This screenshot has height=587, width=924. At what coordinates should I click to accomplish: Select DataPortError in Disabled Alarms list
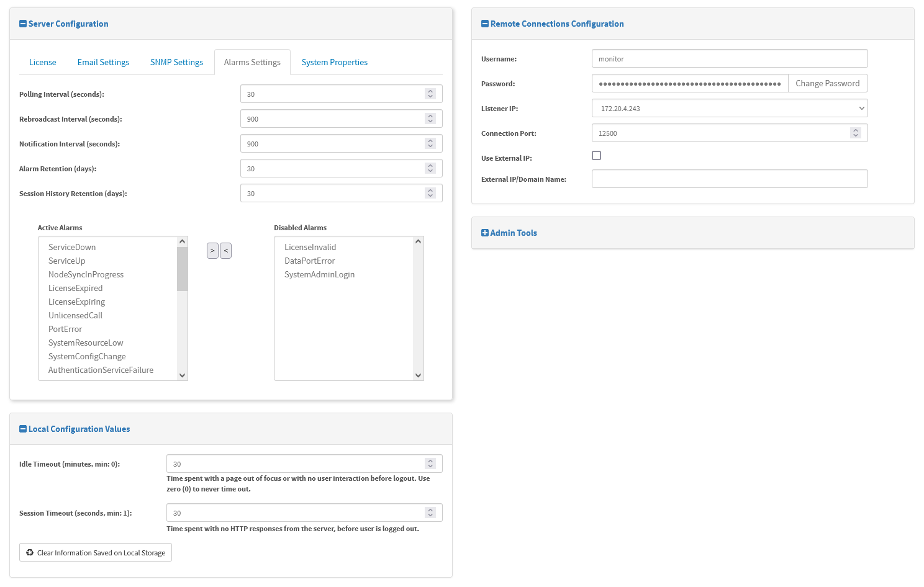[309, 261]
